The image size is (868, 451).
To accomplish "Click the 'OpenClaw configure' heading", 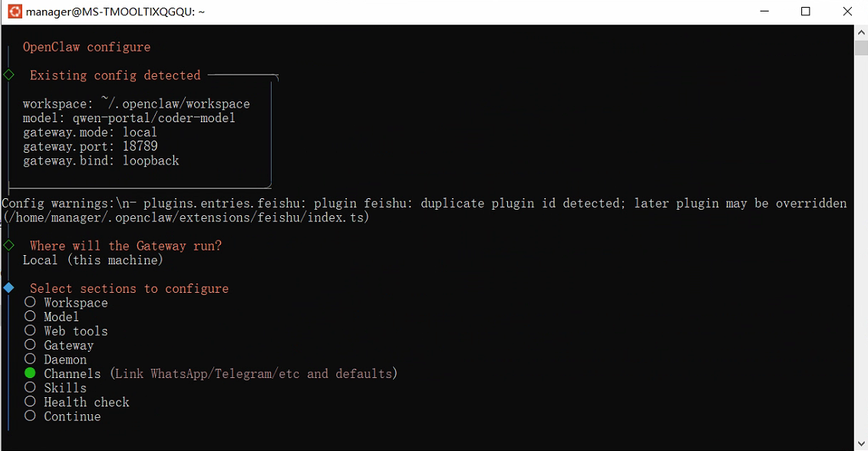I will (x=87, y=47).
